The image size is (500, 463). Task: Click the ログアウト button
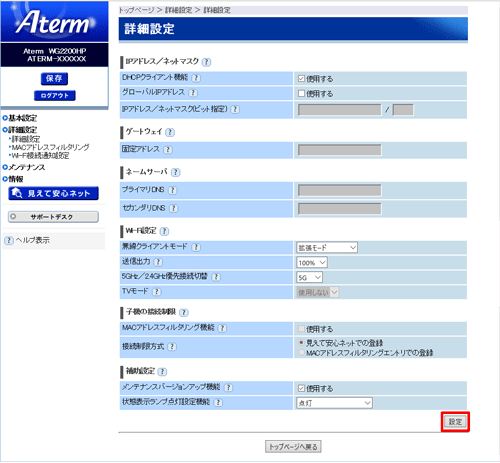(x=55, y=95)
